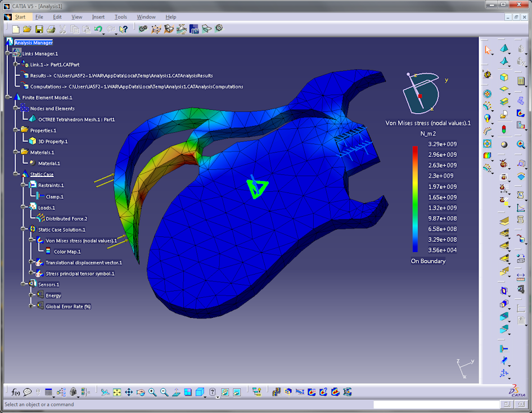The height and width of the screenshot is (413, 532).
Task: Open the Tools menu
Action: (120, 17)
